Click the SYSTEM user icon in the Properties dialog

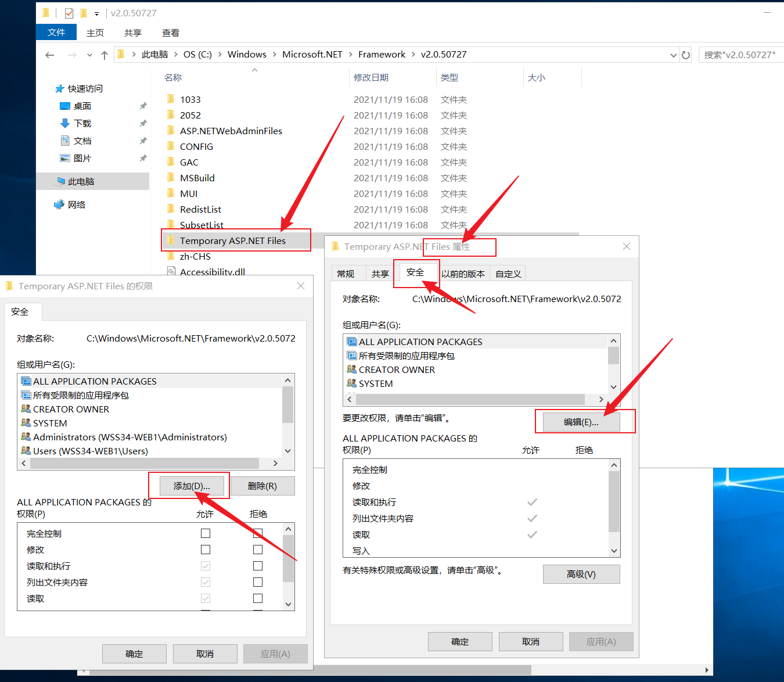[x=352, y=383]
